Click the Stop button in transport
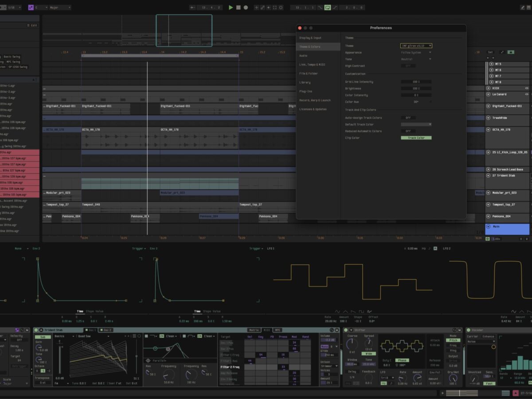The height and width of the screenshot is (399, 532). click(x=238, y=8)
